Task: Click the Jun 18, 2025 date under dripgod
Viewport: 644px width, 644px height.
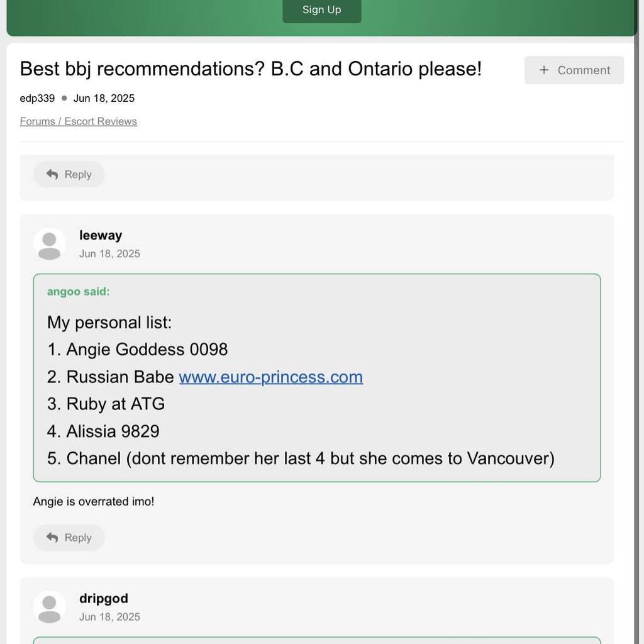Action: pyautogui.click(x=109, y=617)
